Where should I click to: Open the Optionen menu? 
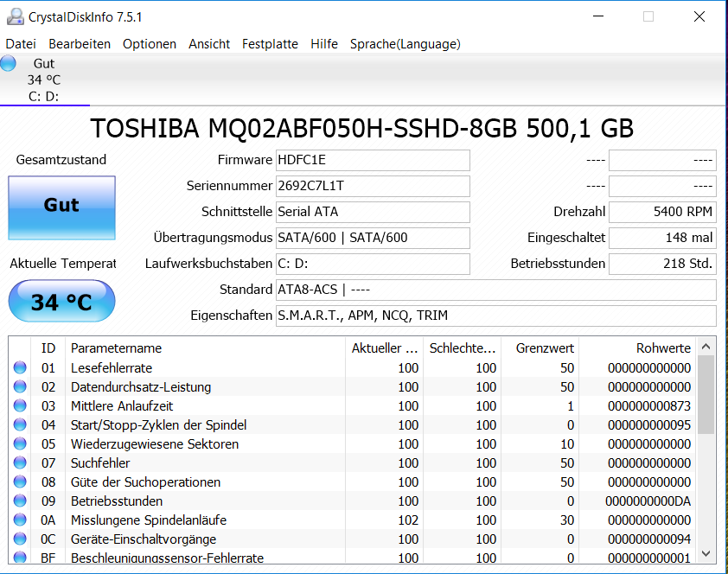tap(150, 44)
